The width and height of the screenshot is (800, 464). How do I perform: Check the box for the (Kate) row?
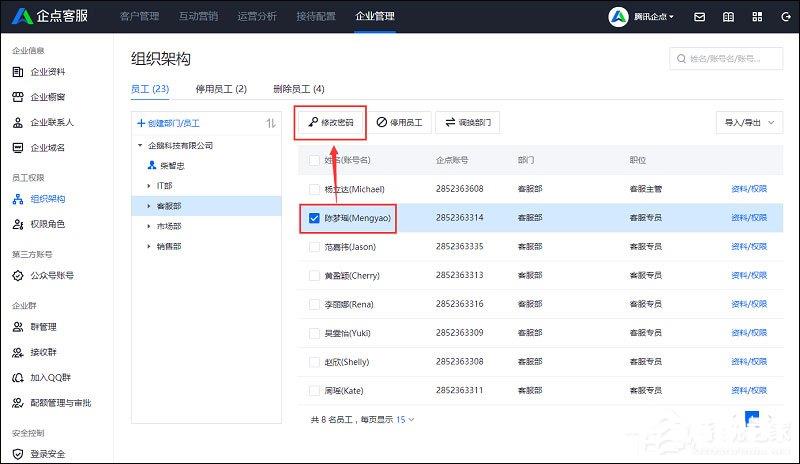tap(314, 391)
